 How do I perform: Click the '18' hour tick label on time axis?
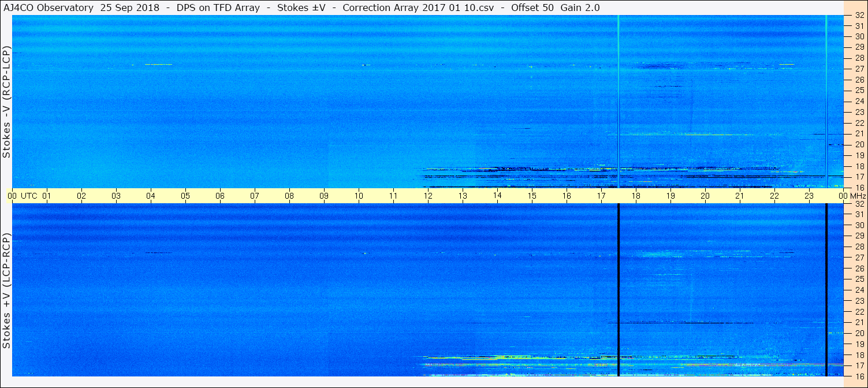[x=636, y=196]
